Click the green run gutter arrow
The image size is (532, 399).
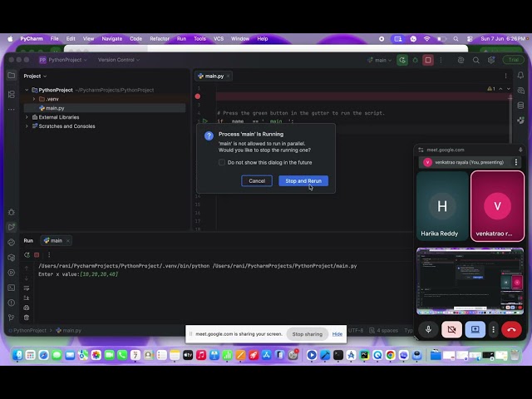pos(205,121)
